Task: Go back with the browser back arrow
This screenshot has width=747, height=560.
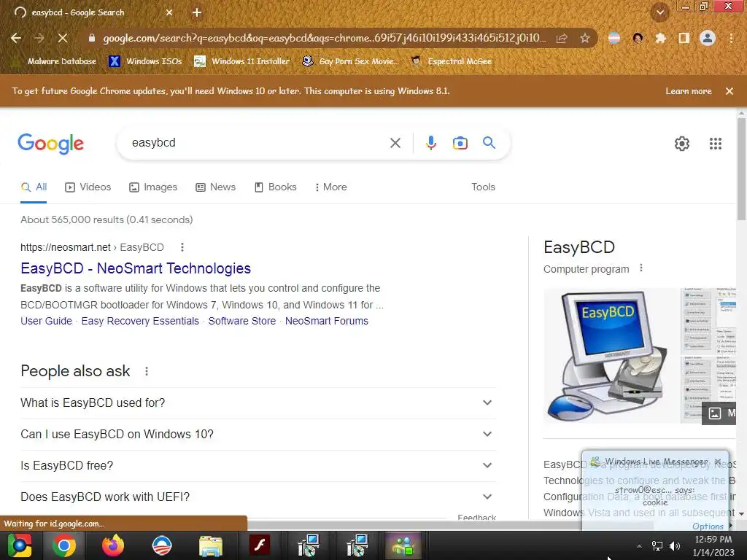Action: 16,38
